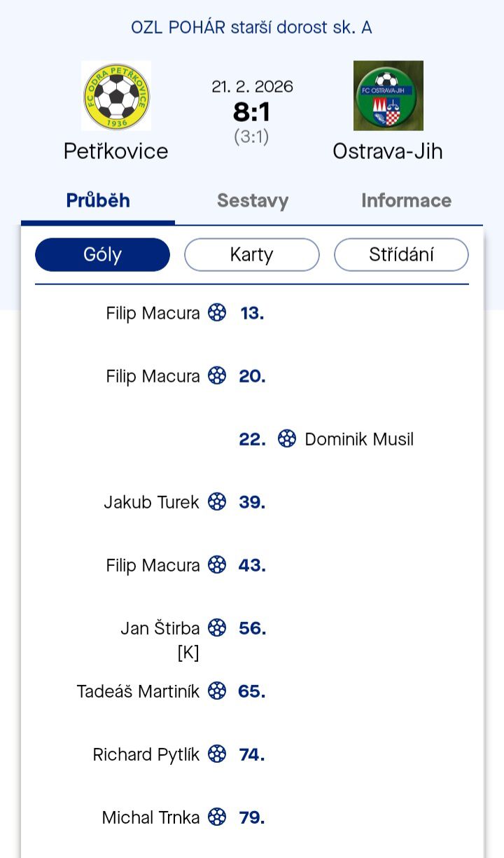This screenshot has height=858, width=504.
Task: Switch to the Karty filter
Action: click(x=251, y=254)
